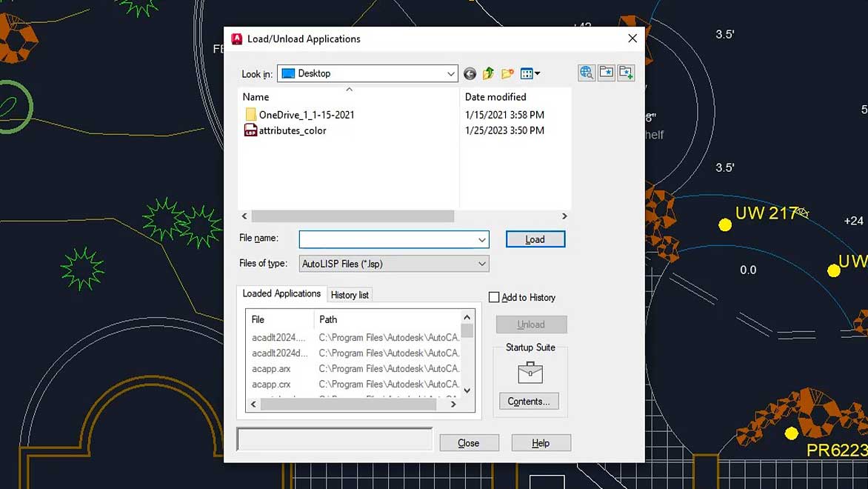
Task: Click inside the File name field
Action: (x=385, y=239)
